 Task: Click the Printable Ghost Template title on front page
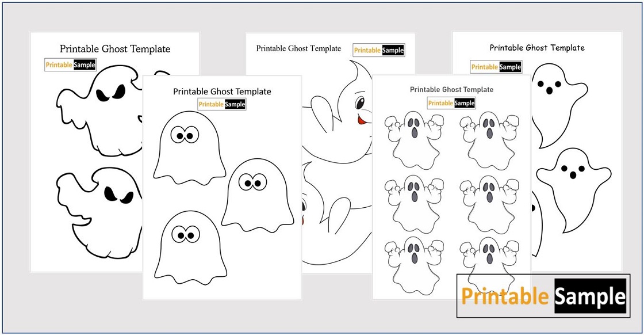point(222,91)
